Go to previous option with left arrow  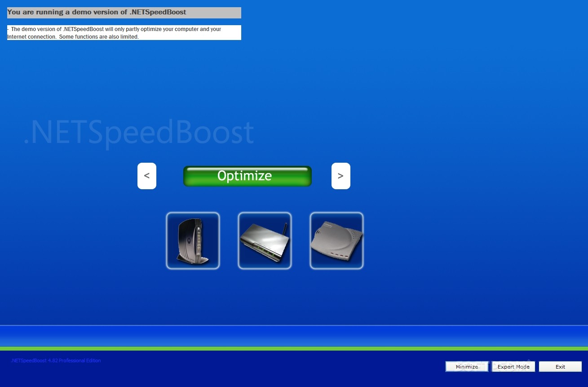pos(147,176)
